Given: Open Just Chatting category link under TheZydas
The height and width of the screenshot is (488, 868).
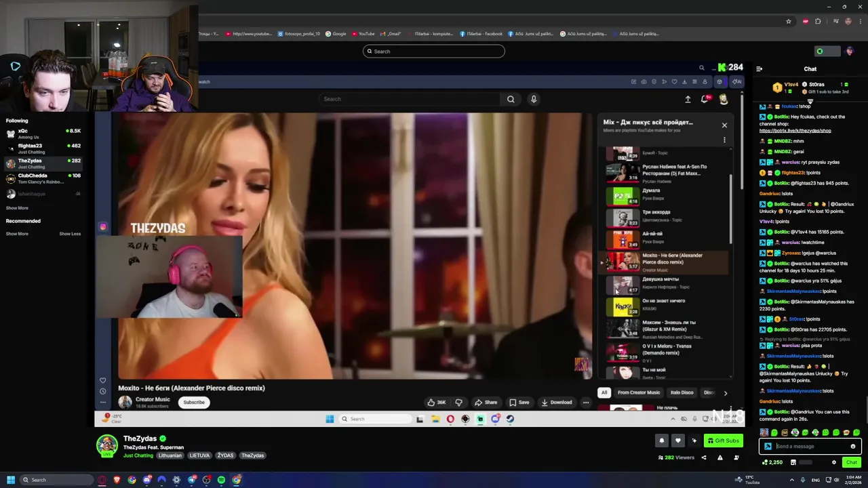Looking at the screenshot, I should [138, 455].
